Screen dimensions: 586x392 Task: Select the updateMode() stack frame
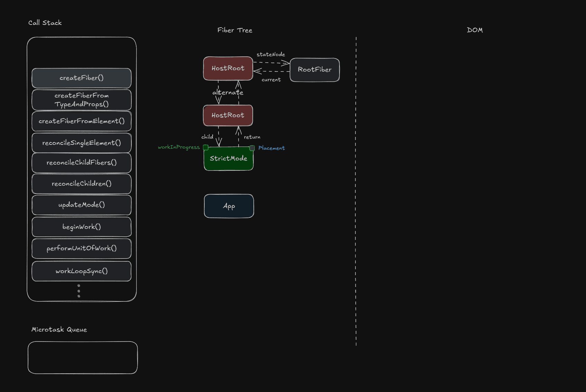(82, 205)
